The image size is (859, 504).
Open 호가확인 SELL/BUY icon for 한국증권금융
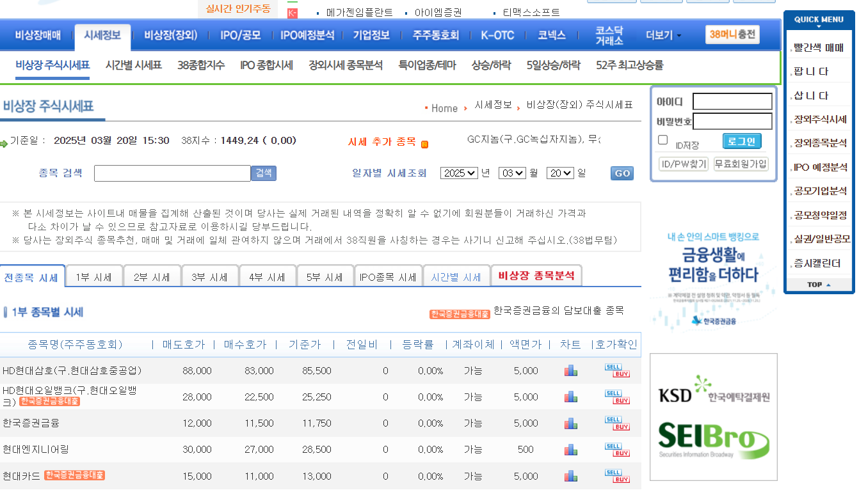[616, 423]
